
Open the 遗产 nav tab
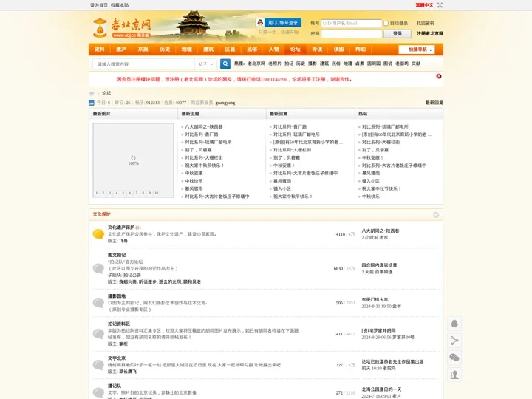pos(121,50)
